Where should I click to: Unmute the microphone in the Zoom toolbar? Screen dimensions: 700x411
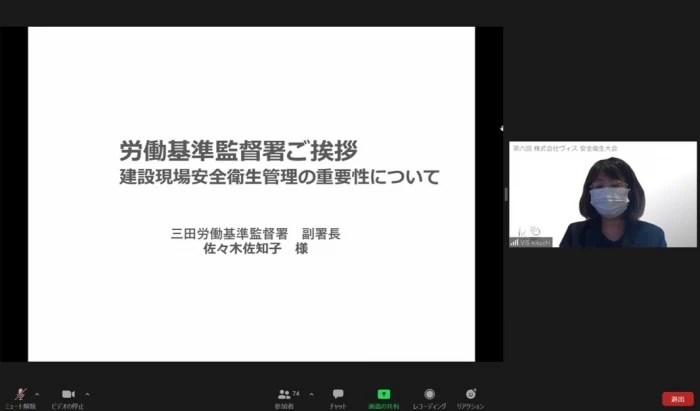pos(19,394)
